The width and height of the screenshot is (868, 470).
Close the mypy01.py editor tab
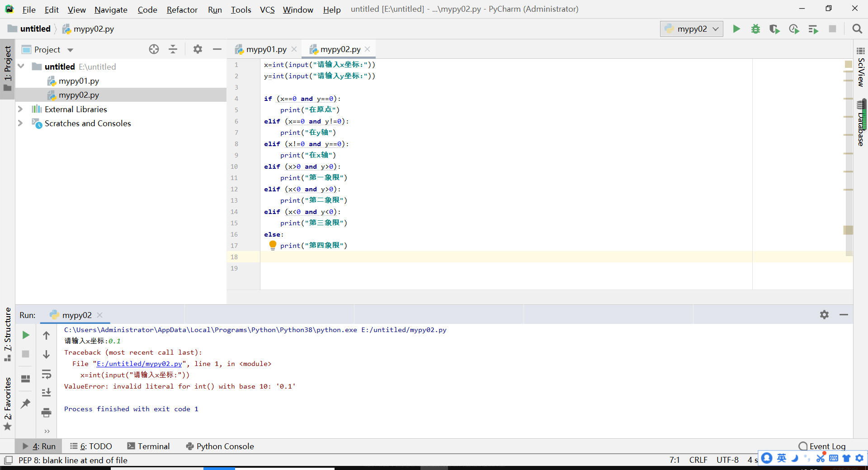294,49
